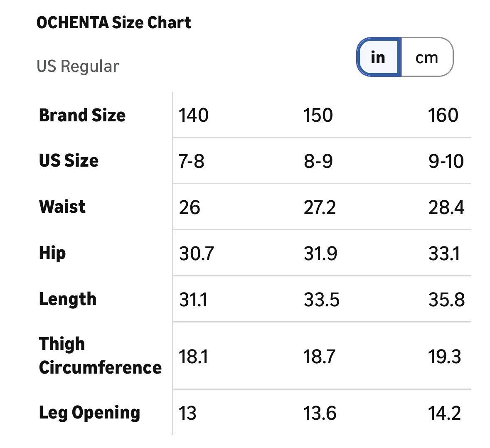Click waist value 28.4
Image resolution: width=490 pixels, height=448 pixels.
[446, 207]
